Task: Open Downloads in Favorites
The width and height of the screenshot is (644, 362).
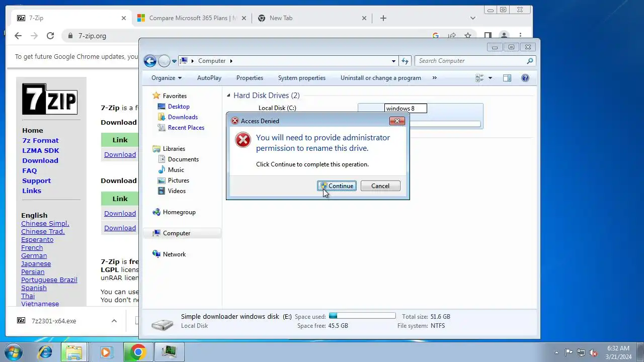Action: (x=183, y=117)
